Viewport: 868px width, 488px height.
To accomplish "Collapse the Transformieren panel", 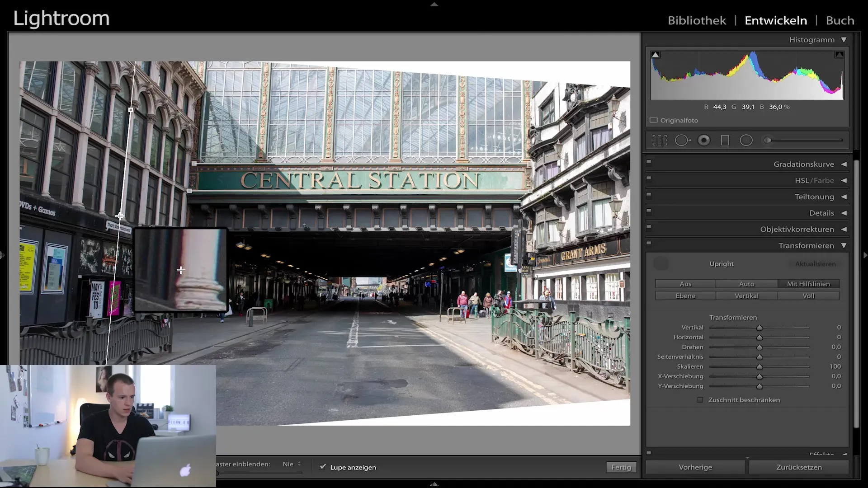I will [844, 245].
